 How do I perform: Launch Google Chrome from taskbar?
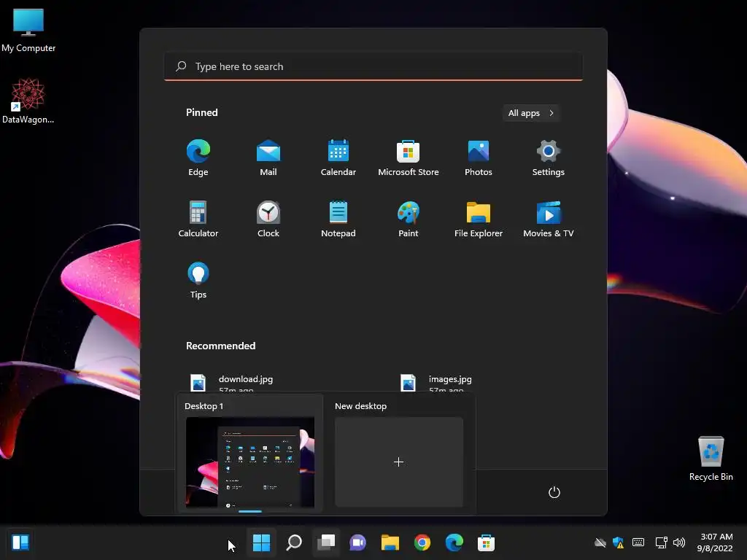click(x=422, y=542)
